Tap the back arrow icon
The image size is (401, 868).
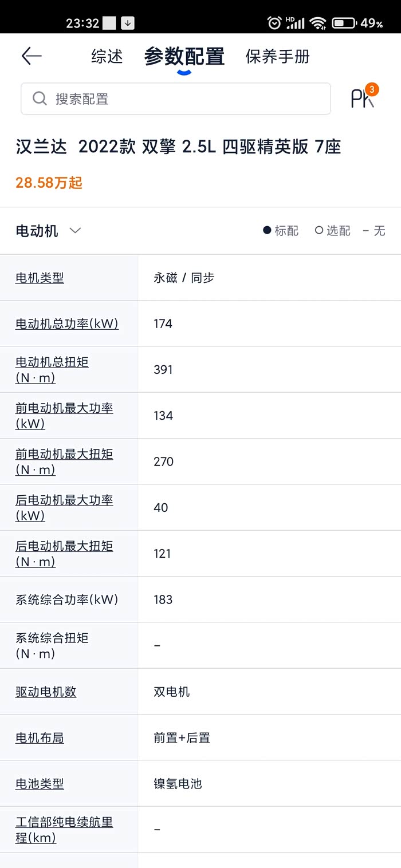pos(32,56)
